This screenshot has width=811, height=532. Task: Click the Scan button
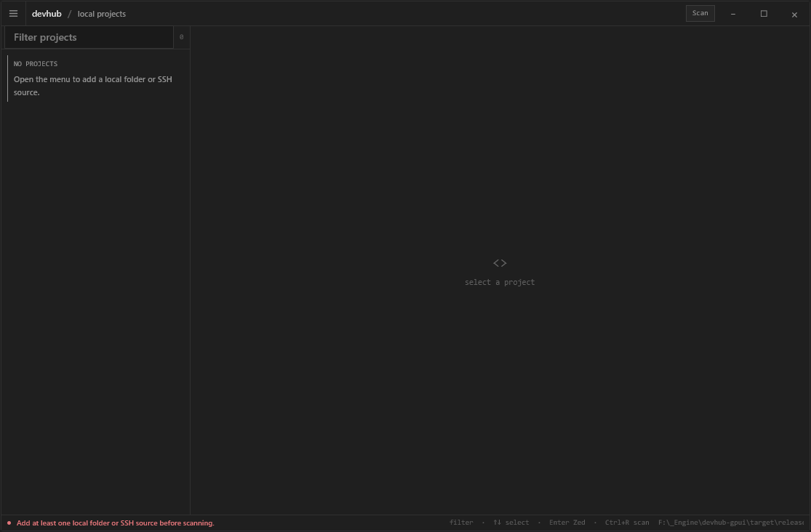700,13
